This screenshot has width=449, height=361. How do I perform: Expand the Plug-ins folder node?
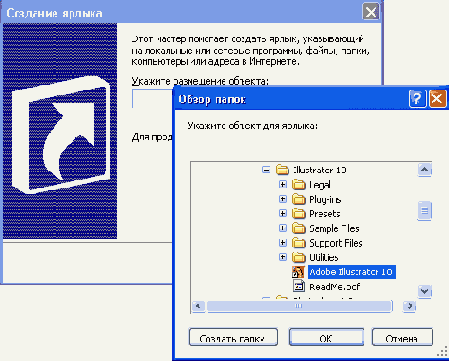pyautogui.click(x=283, y=199)
